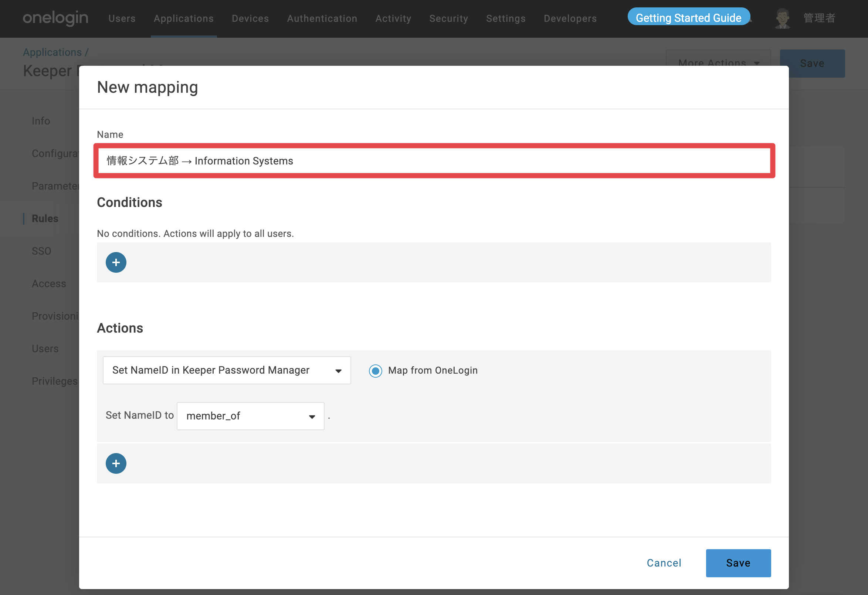
Task: Expand the Set NameID action dropdown
Action: coord(227,370)
